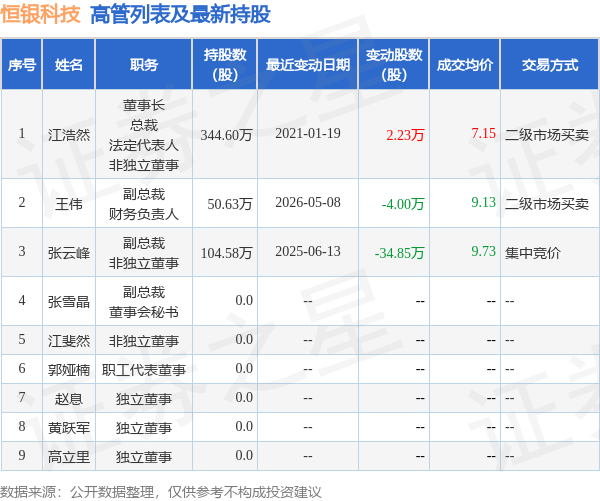
Task: Click the 持股数(股) column header
Action: tap(225, 65)
